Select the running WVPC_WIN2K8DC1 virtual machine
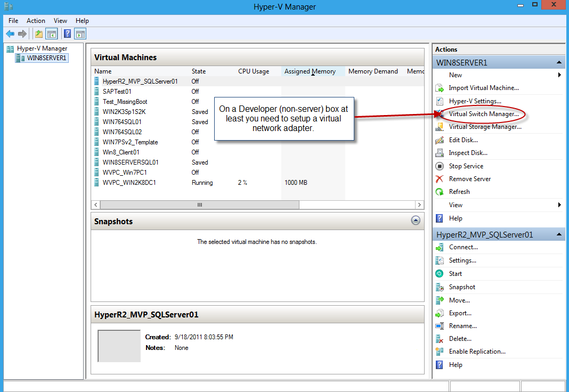 click(129, 183)
